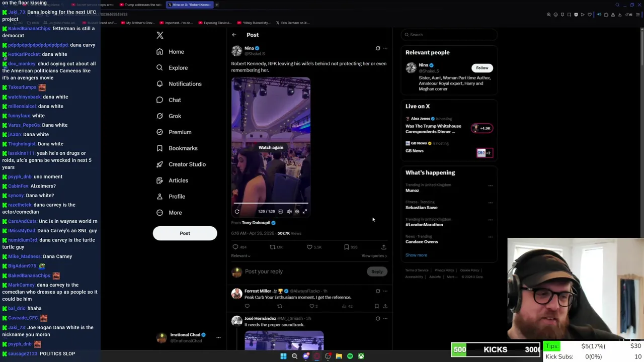Click the back arrow beside Post
This screenshot has width=644, height=362.
234,35
